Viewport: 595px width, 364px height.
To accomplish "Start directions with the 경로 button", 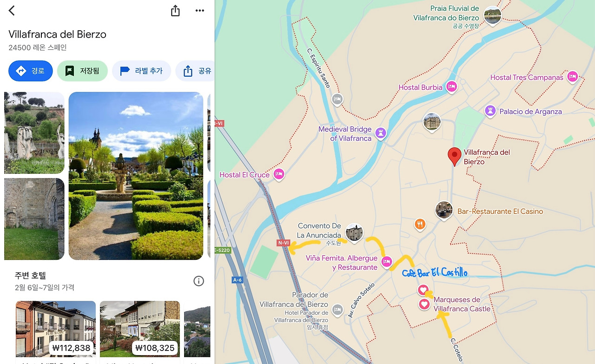I will pyautogui.click(x=31, y=71).
